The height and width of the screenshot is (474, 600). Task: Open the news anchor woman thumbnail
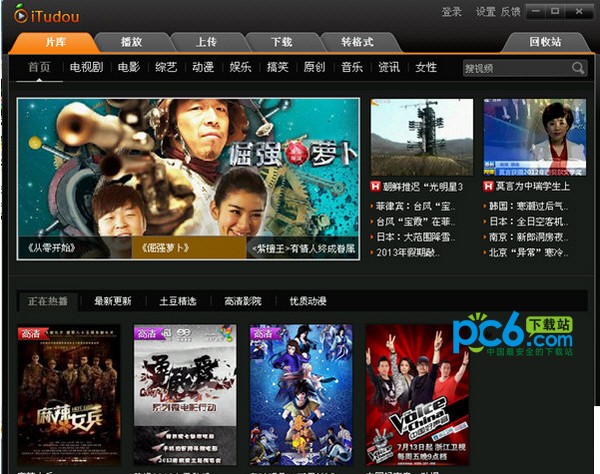[535, 137]
